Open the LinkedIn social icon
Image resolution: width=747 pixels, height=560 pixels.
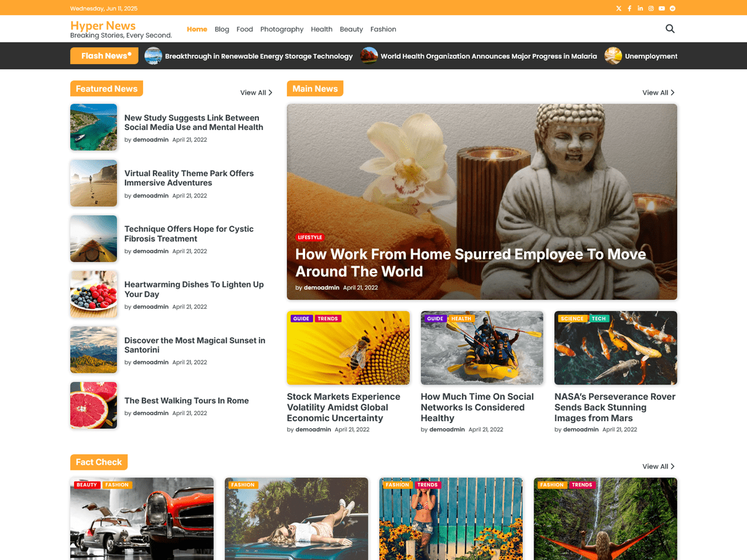click(x=640, y=8)
